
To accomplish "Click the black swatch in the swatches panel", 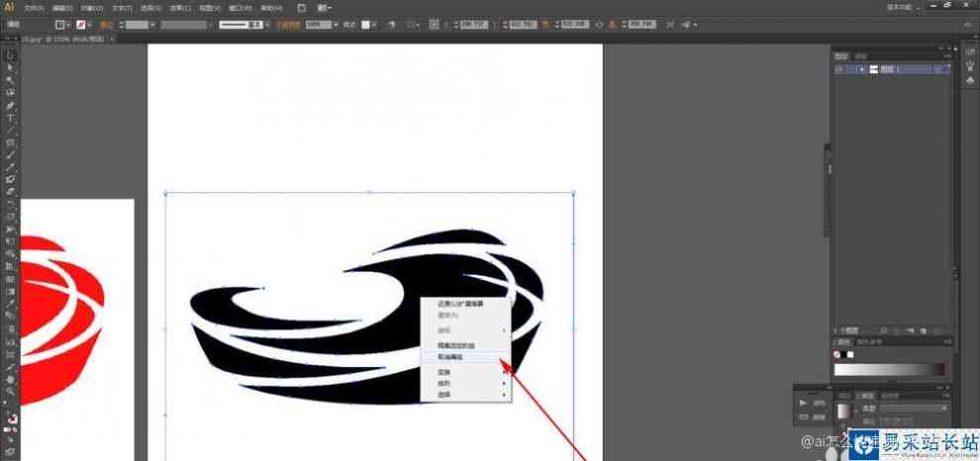I will point(843,354).
